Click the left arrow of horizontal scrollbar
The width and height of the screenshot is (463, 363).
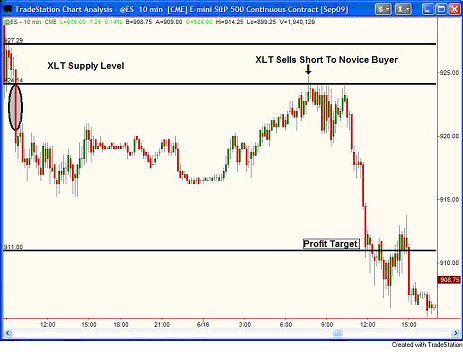[x=8, y=333]
